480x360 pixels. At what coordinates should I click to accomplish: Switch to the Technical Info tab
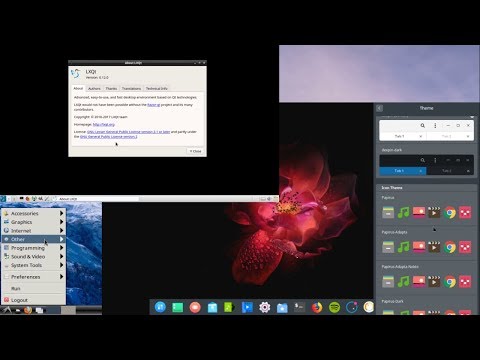click(x=156, y=88)
